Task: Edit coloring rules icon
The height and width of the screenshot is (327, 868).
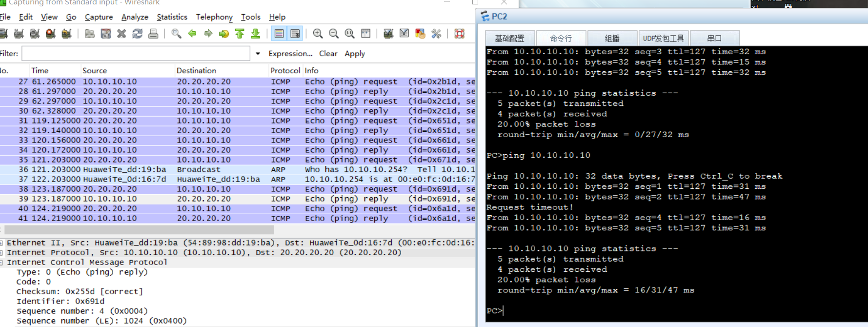Action: 420,34
